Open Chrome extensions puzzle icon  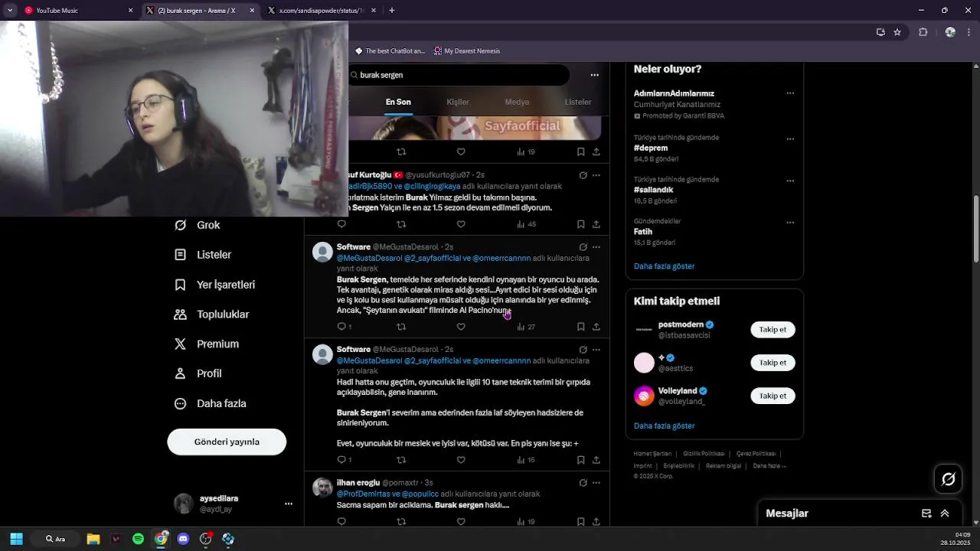coord(923,32)
